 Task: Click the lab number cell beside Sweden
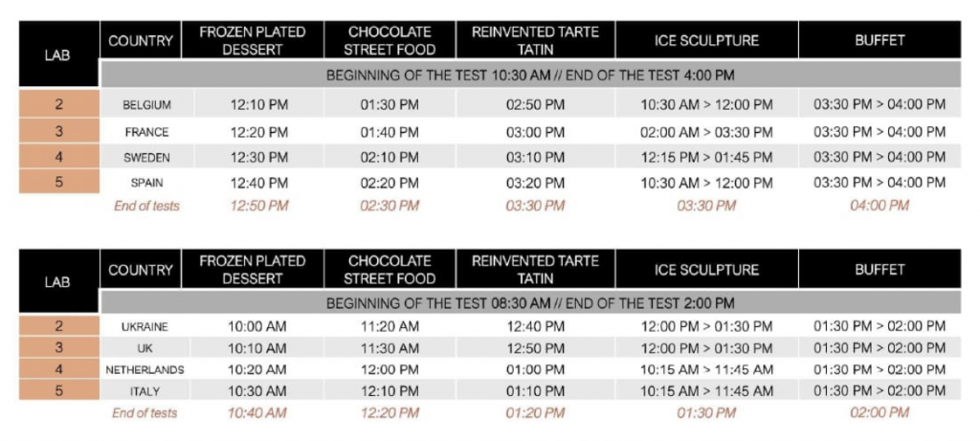tap(58, 156)
